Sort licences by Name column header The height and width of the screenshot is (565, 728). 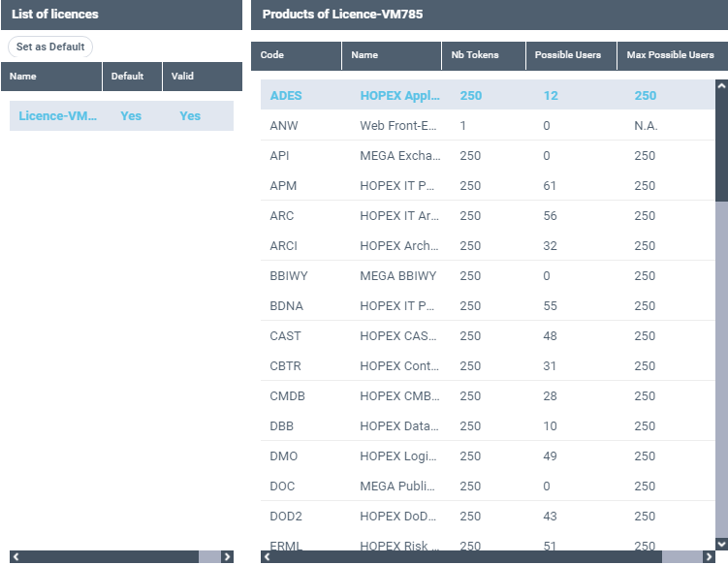(50, 77)
